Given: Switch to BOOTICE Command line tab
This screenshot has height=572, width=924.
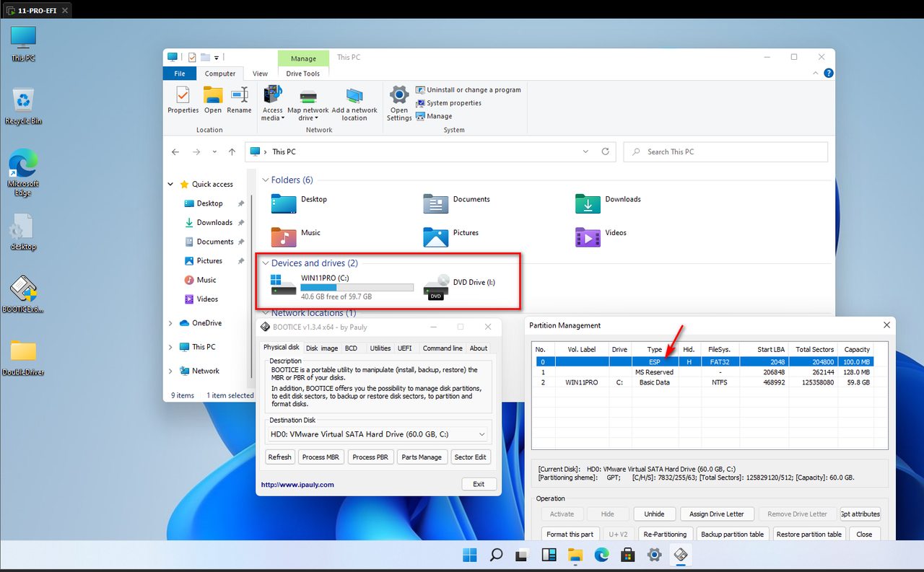Looking at the screenshot, I should 443,348.
